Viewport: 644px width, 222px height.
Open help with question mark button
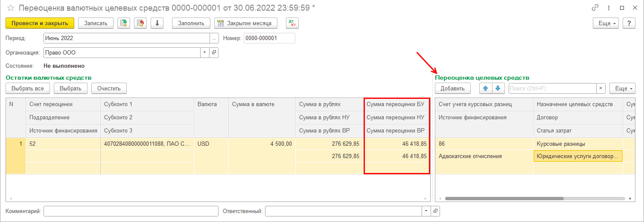[x=629, y=23]
